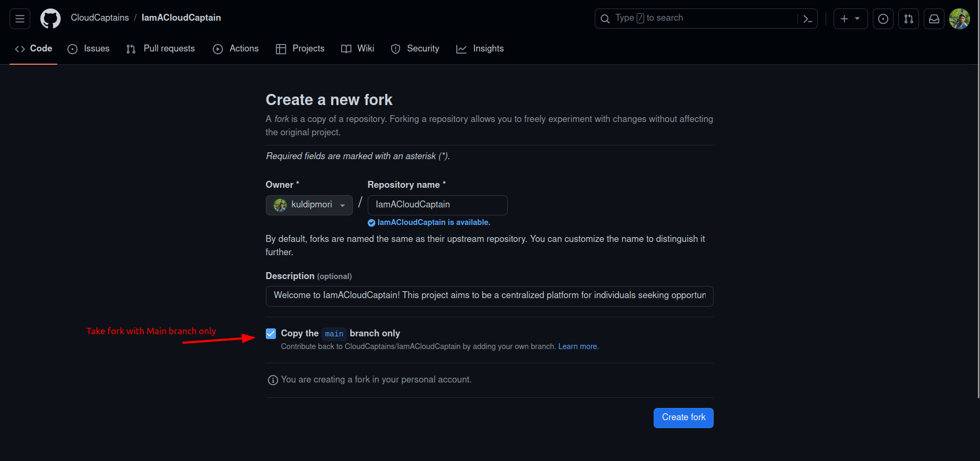This screenshot has height=461, width=980.
Task: Open the command palette icon
Action: pyautogui.click(x=808, y=19)
